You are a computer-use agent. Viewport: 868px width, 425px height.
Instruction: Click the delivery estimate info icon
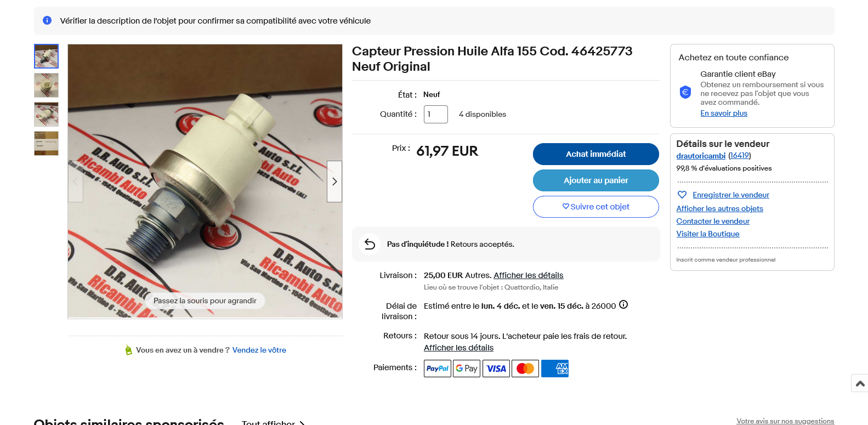(623, 305)
